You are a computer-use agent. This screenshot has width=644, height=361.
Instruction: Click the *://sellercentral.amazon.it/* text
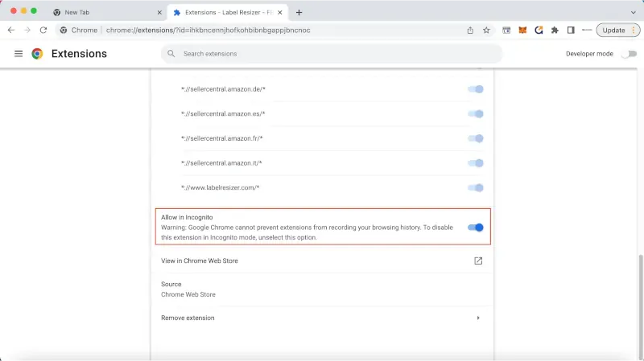tap(221, 163)
